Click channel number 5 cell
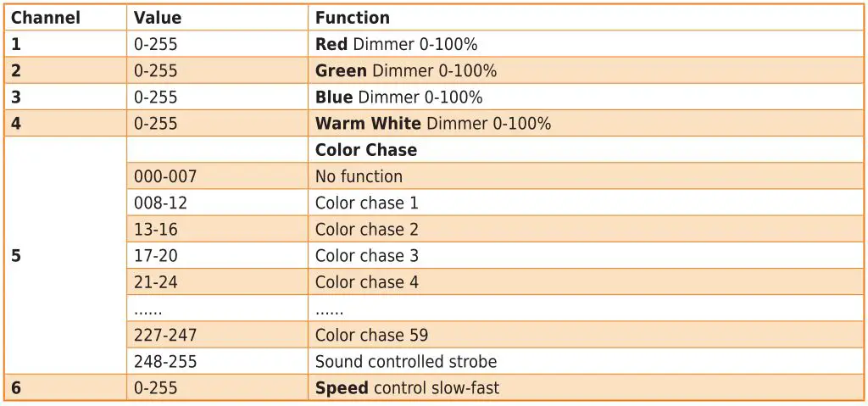Image resolution: width=868 pixels, height=406 pixels. point(16,256)
